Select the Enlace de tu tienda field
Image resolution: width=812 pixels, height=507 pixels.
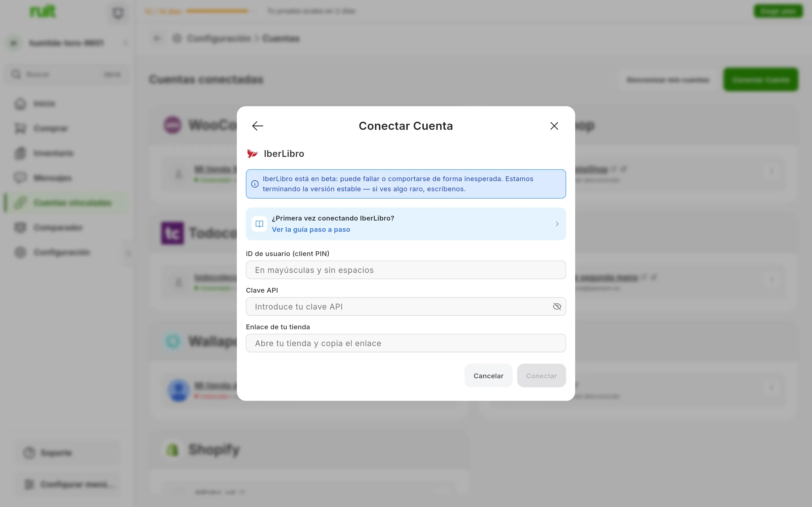(x=406, y=343)
